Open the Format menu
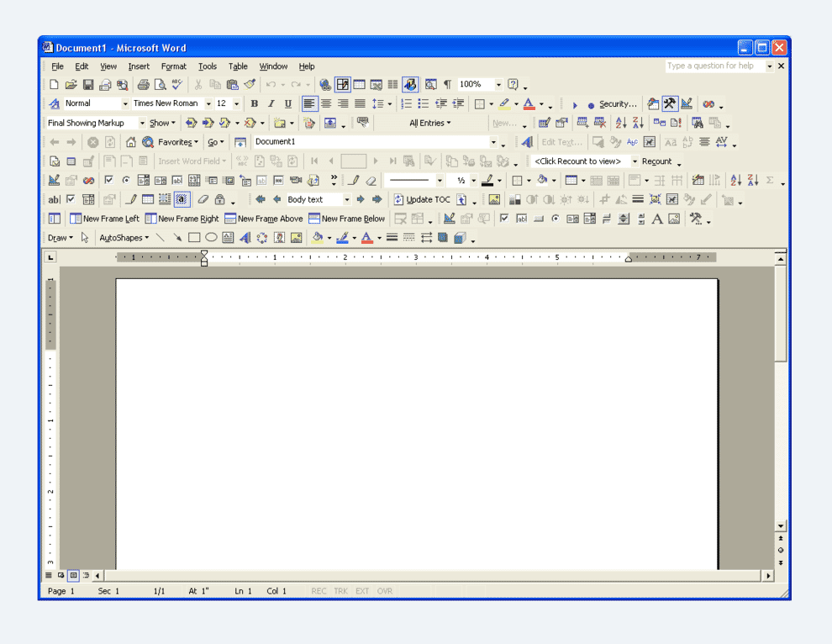The height and width of the screenshot is (644, 832). point(173,66)
